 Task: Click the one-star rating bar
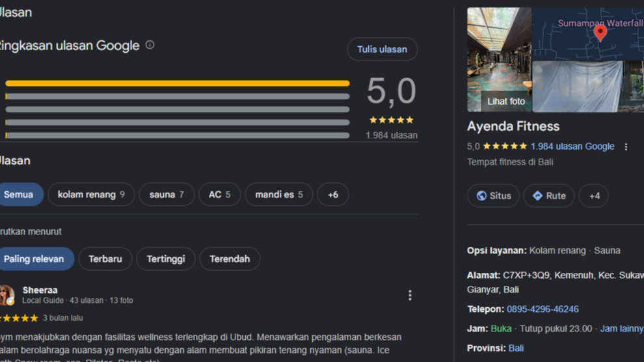coord(178,135)
